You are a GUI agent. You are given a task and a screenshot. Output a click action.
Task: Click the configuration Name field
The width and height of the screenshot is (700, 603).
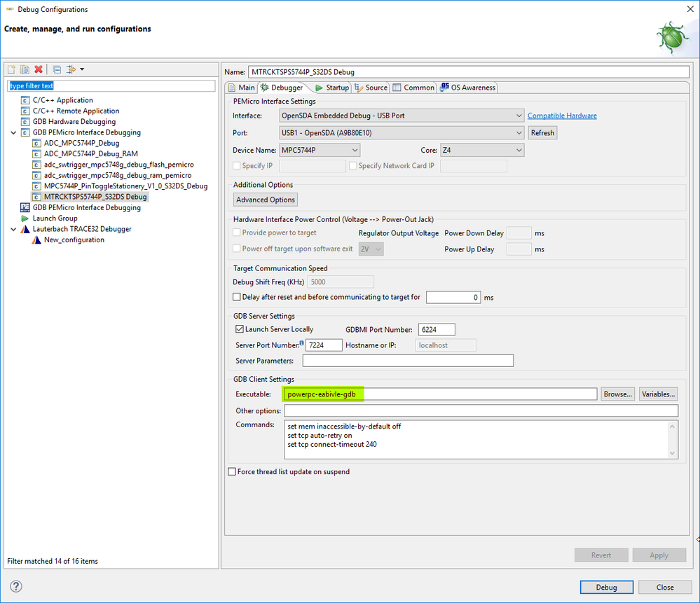point(469,72)
